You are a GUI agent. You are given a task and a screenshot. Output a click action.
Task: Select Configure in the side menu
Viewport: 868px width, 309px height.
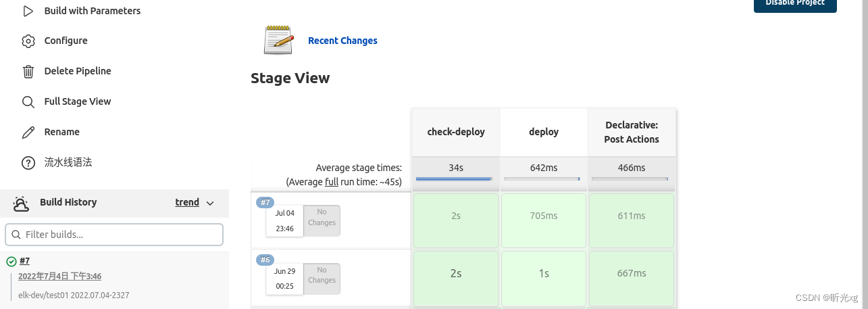(66, 41)
